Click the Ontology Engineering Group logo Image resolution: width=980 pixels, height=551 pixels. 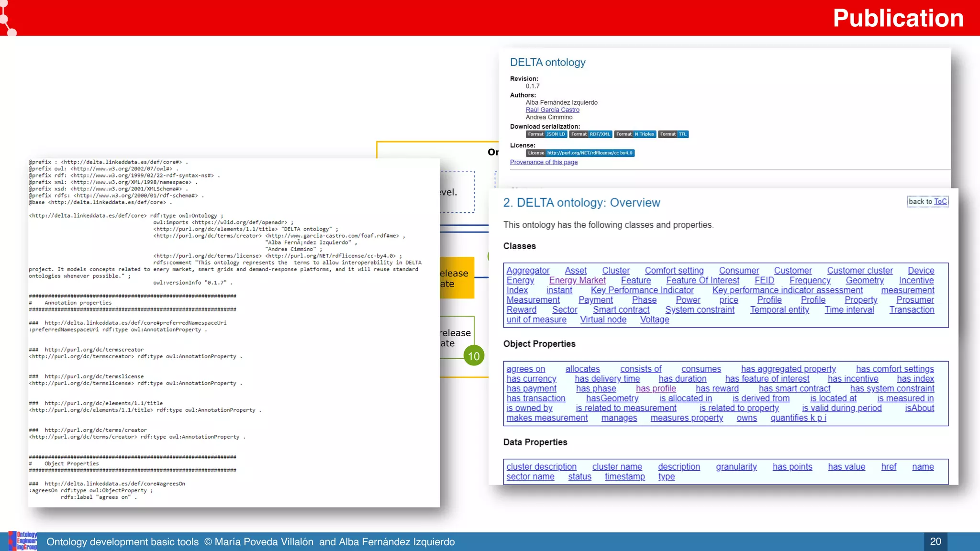click(x=23, y=541)
